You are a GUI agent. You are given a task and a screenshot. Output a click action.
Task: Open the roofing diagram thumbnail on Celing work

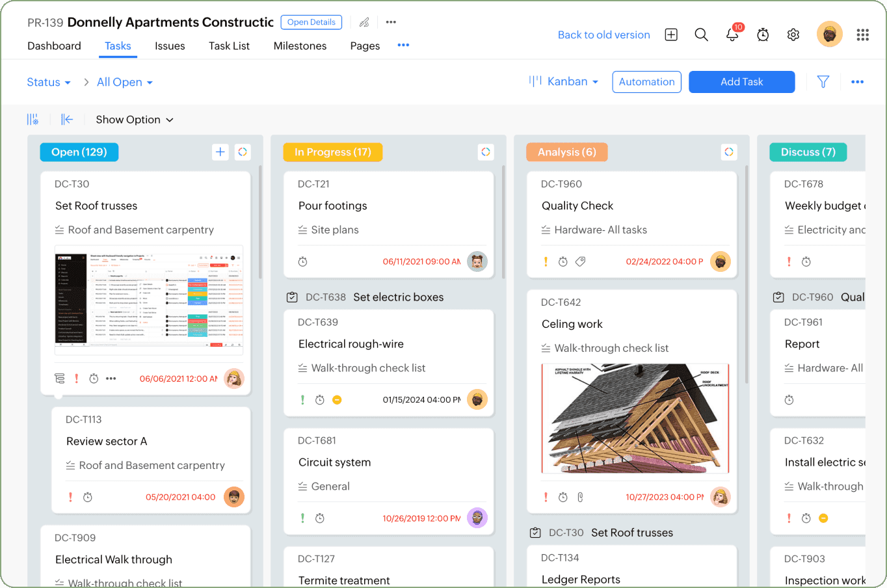[634, 420]
